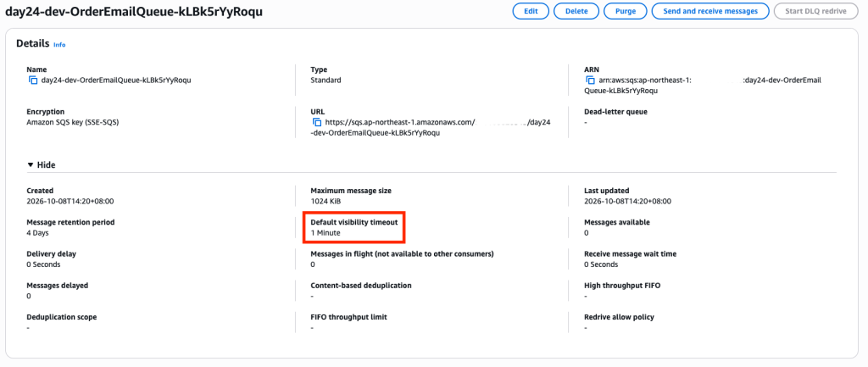
Task: Click the Encryption SSE-SQS value
Action: (73, 122)
